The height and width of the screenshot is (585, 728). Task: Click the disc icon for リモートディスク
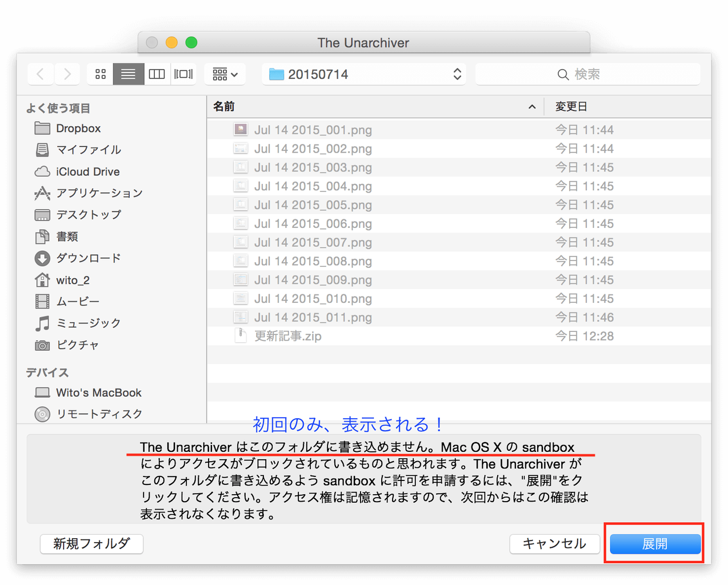[42, 414]
